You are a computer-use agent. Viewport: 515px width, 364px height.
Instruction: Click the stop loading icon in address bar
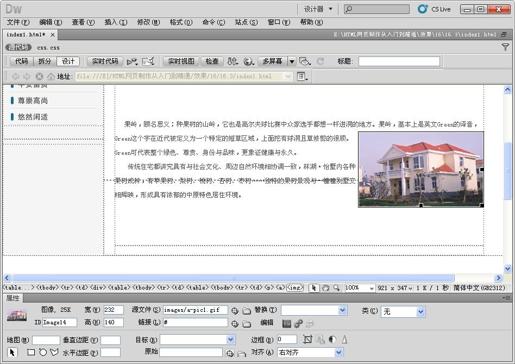pos(39,76)
